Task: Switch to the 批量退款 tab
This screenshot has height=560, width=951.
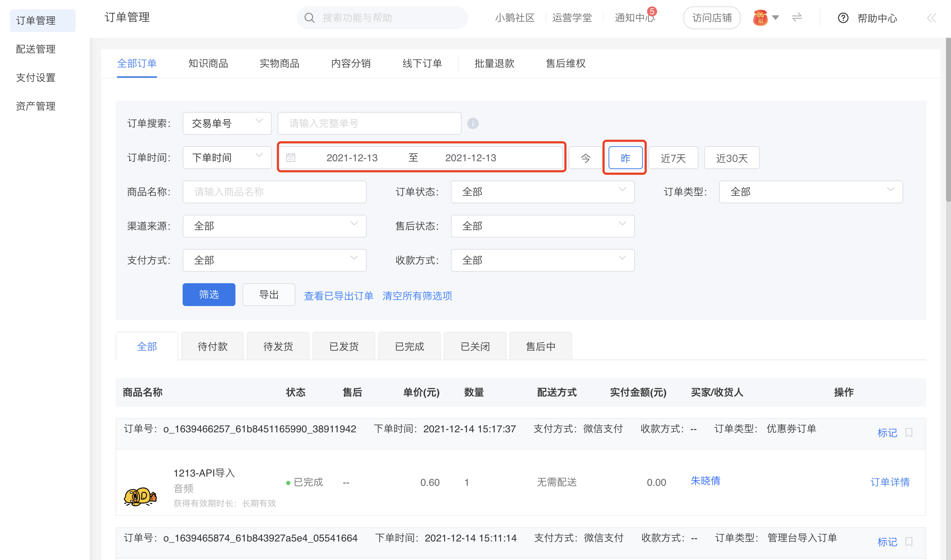Action: 494,63
